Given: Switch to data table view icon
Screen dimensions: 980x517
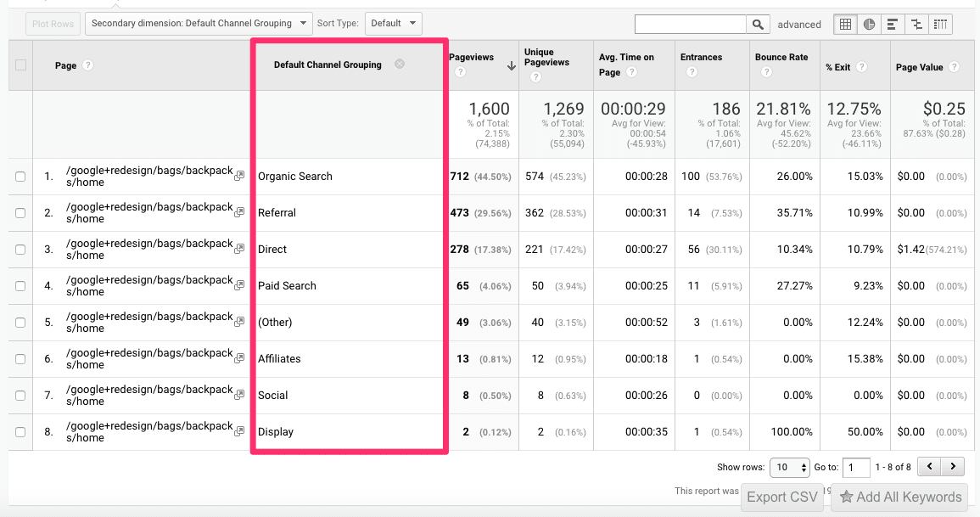Looking at the screenshot, I should (x=845, y=25).
